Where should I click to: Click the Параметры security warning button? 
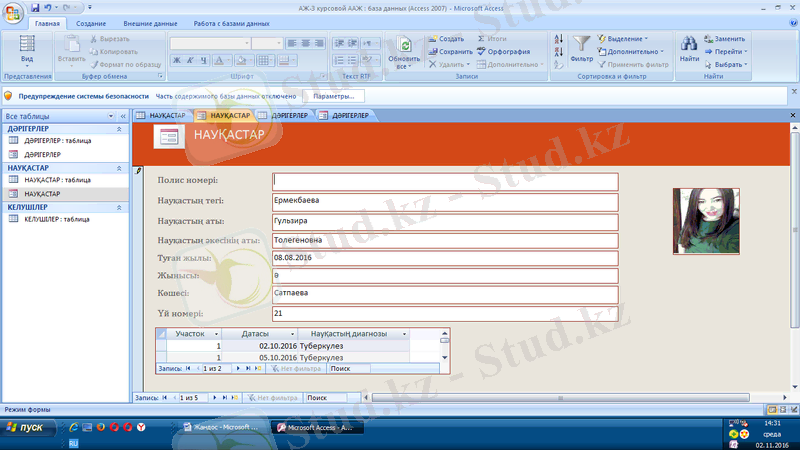(333, 96)
